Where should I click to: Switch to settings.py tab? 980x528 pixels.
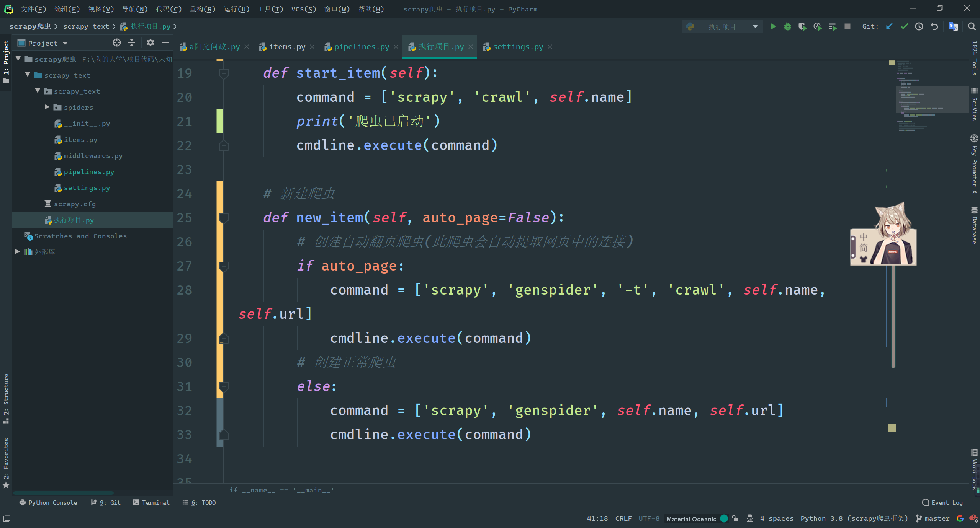coord(517,47)
